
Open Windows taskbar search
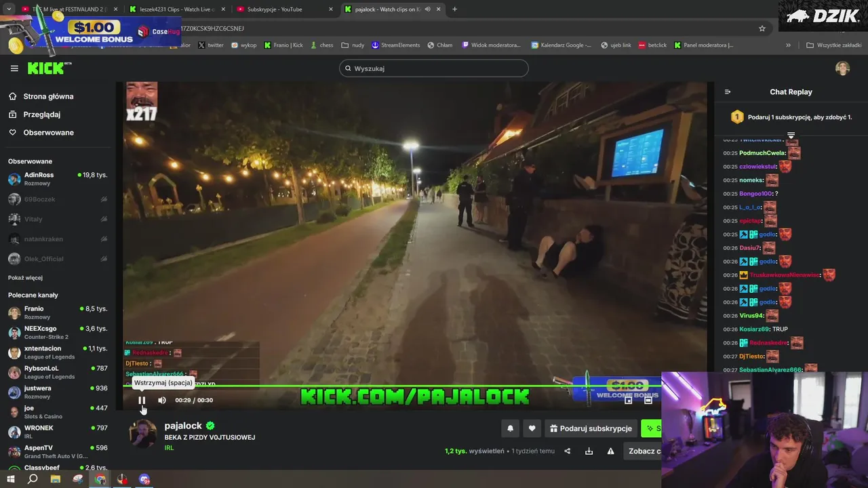[33, 479]
